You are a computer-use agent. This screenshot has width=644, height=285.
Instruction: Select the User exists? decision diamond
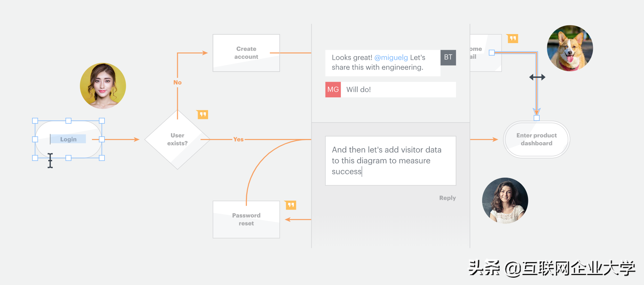[177, 139]
